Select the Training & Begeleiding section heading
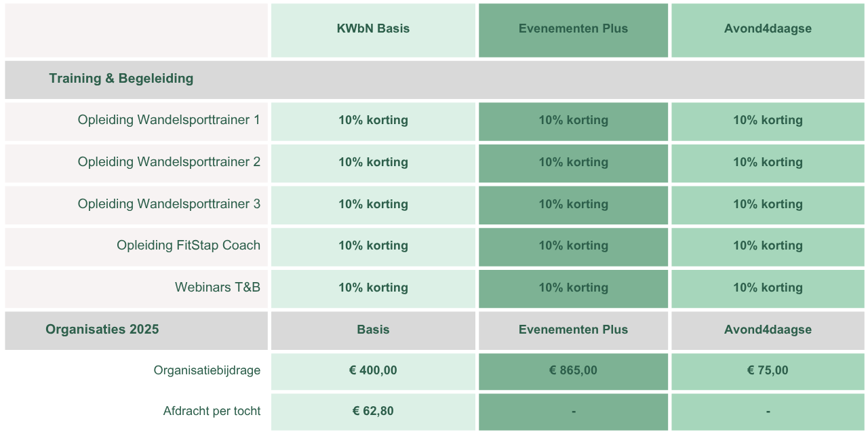868x434 pixels. tap(121, 79)
